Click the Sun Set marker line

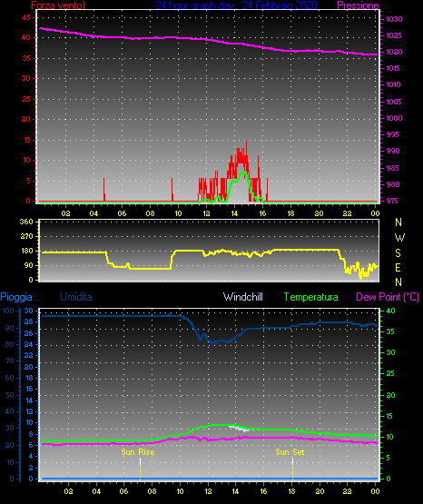(x=292, y=469)
